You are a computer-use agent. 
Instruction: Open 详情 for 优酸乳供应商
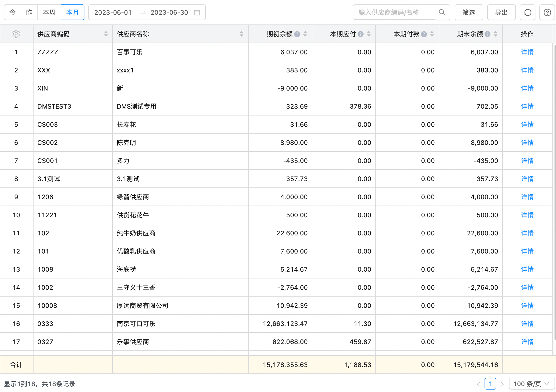527,251
